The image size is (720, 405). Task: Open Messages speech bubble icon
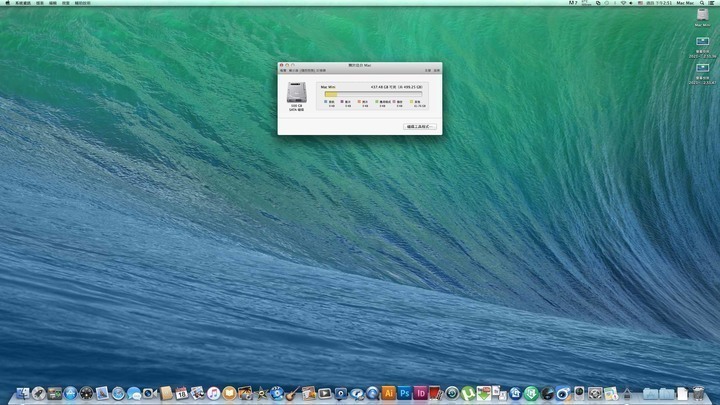[134, 394]
